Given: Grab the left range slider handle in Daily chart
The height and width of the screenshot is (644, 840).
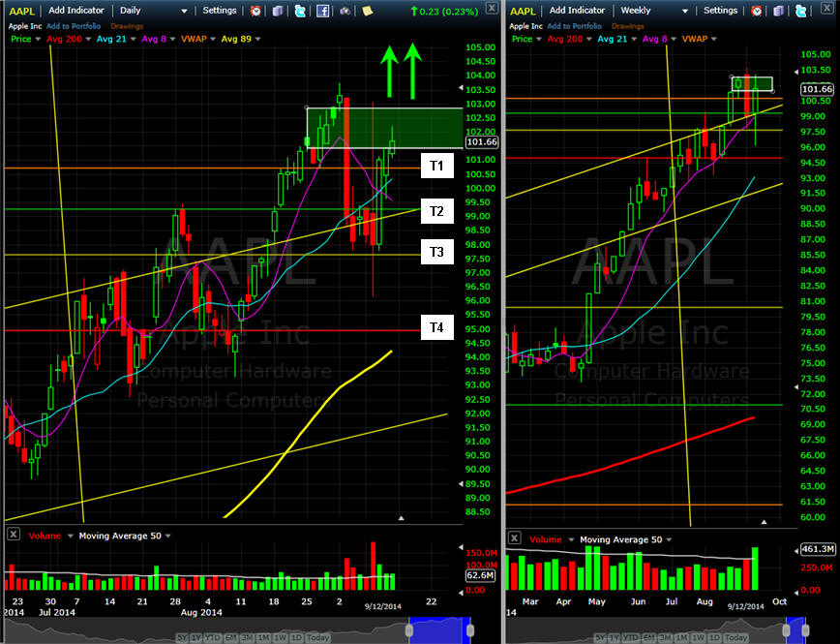Looking at the screenshot, I should pyautogui.click(x=409, y=629).
